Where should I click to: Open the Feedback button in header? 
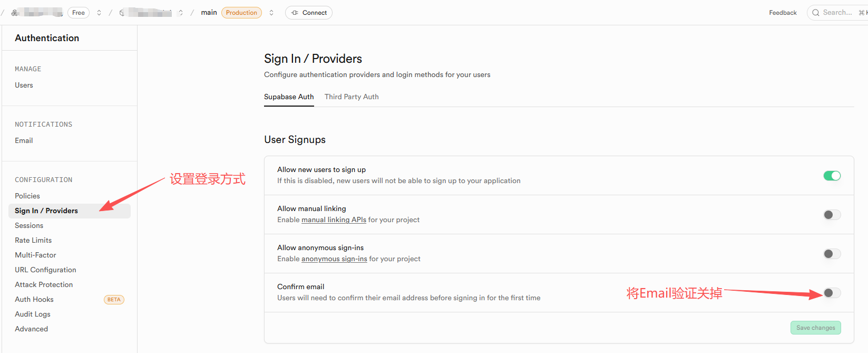coord(783,13)
